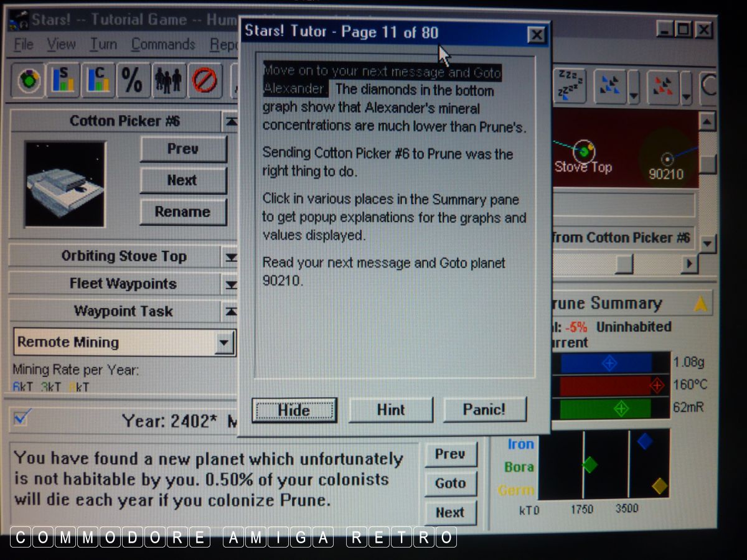Toggle the idle fleets filter icon
This screenshot has width=747, height=560.
[569, 85]
